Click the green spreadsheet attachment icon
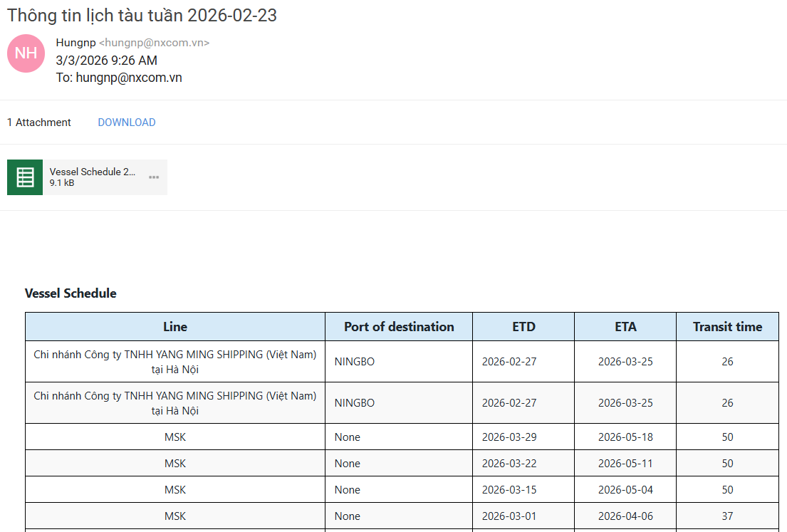 tap(25, 177)
